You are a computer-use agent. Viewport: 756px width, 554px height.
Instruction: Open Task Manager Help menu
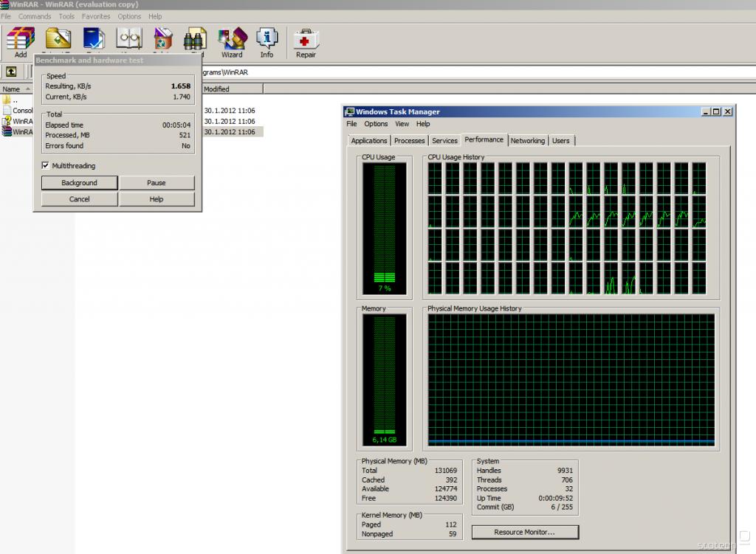tap(423, 124)
